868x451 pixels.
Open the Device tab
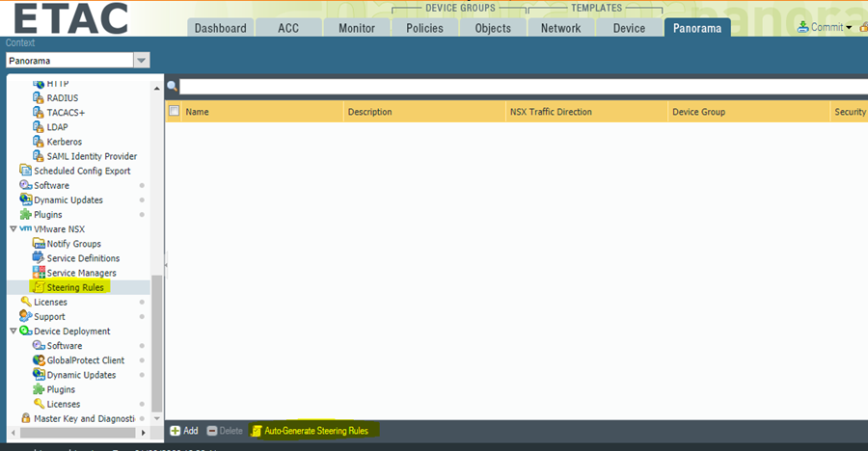tap(629, 28)
